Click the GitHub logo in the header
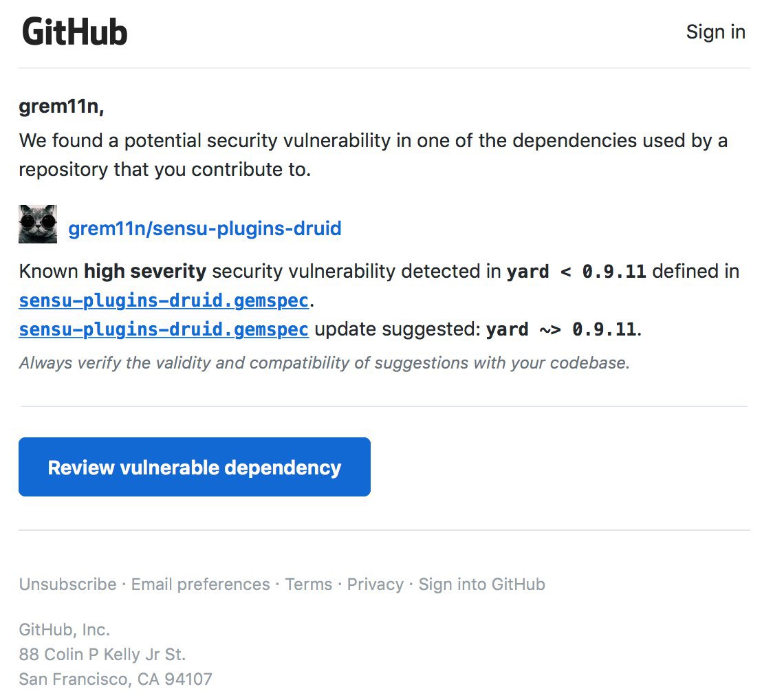Viewport: 773px width, 700px height. tap(75, 32)
